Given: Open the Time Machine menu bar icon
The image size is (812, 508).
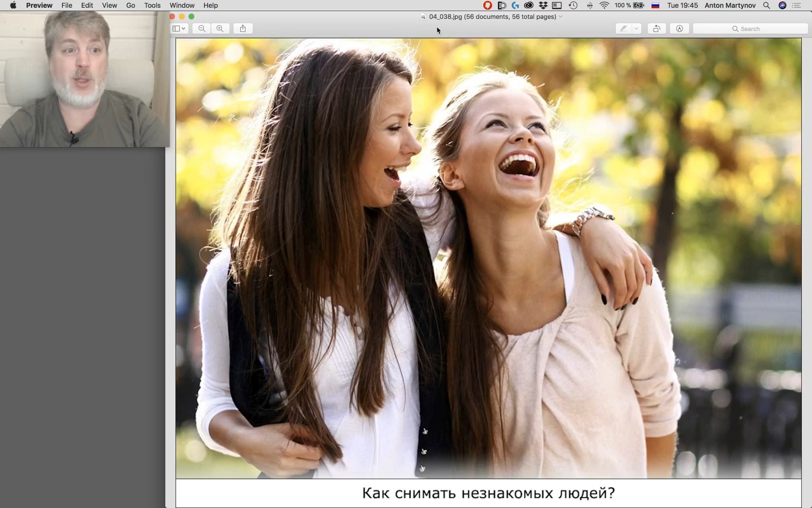Looking at the screenshot, I should coord(573,5).
